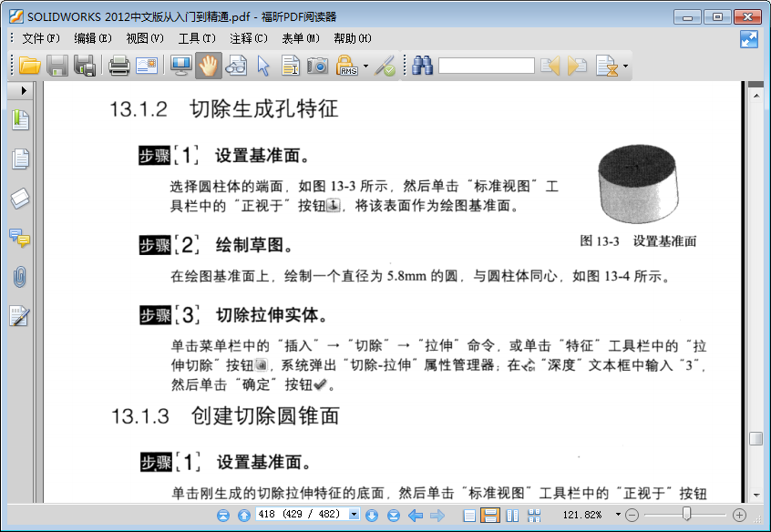The height and width of the screenshot is (532, 771).
Task: Open the Pages thumbnails panel icon
Action: (x=20, y=159)
